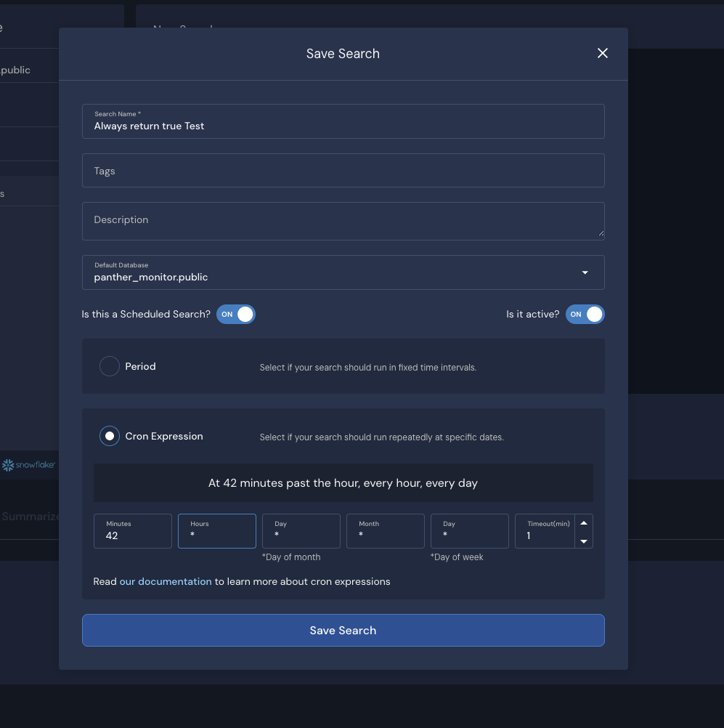The image size is (724, 728).
Task: Open the Default Database dropdown caret
Action: 584,272
